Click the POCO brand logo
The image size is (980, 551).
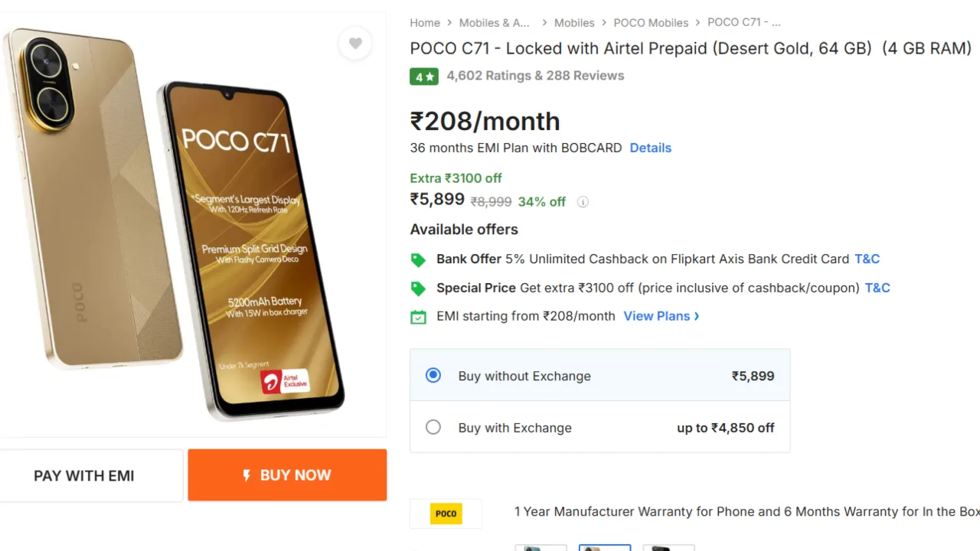pyautogui.click(x=446, y=514)
